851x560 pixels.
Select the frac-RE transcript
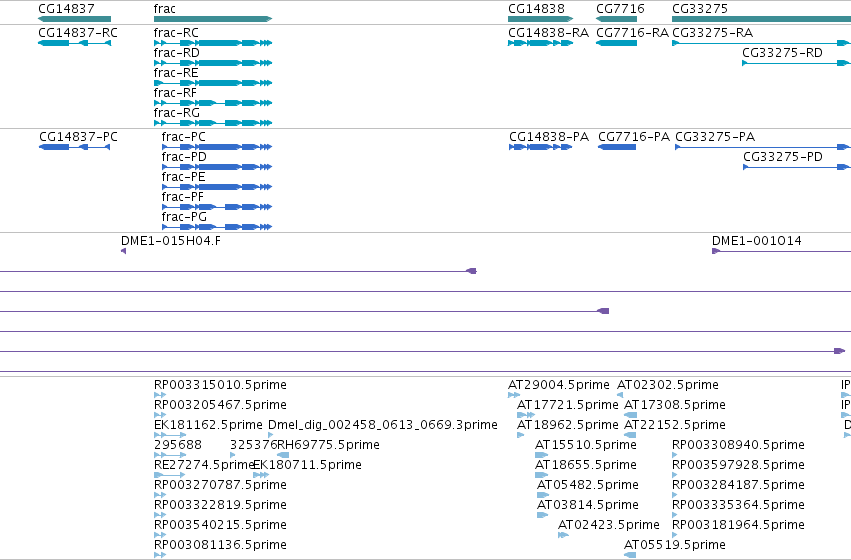pos(176,73)
